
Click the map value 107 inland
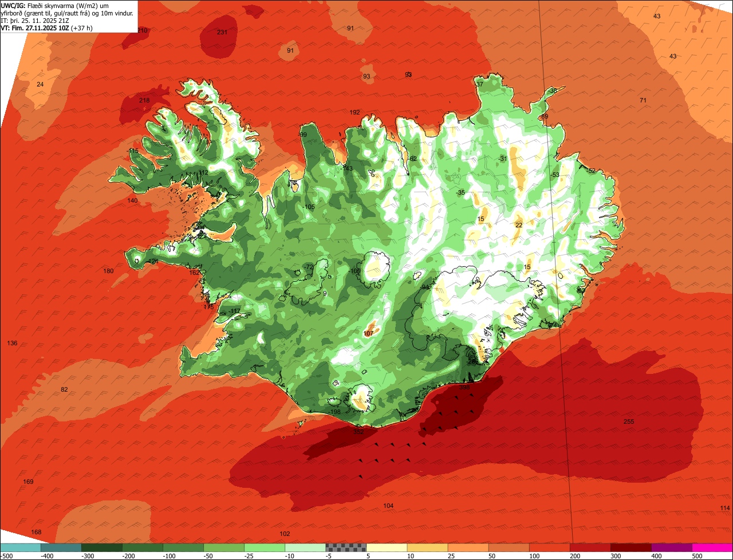click(x=368, y=333)
